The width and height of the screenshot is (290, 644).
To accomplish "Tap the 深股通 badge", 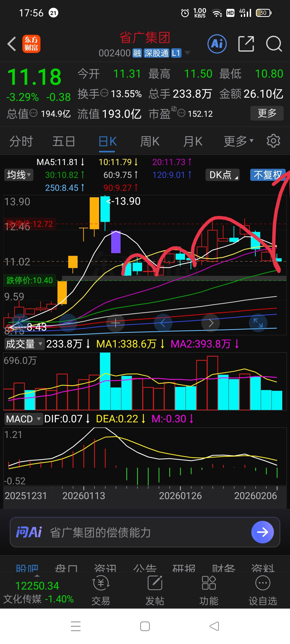I will point(156,53).
